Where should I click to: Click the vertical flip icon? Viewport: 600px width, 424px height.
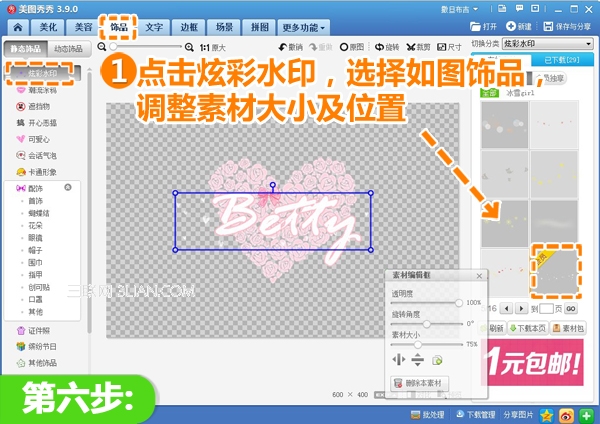tap(417, 360)
